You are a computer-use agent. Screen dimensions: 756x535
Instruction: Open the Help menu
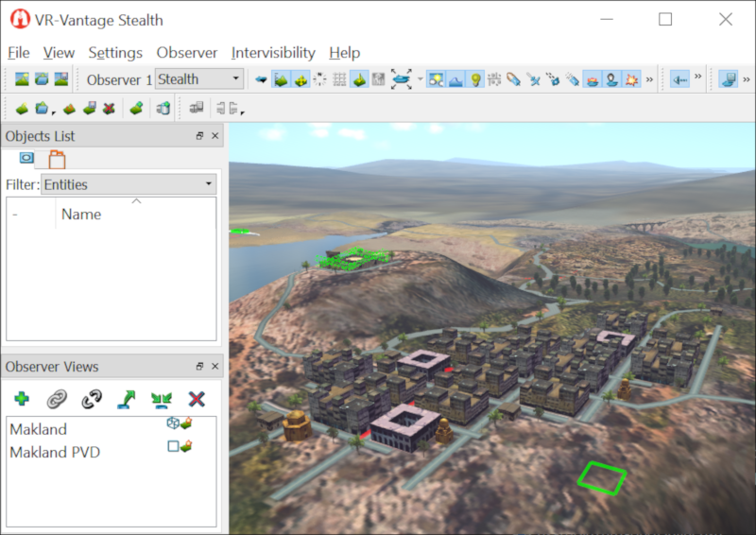pos(345,53)
